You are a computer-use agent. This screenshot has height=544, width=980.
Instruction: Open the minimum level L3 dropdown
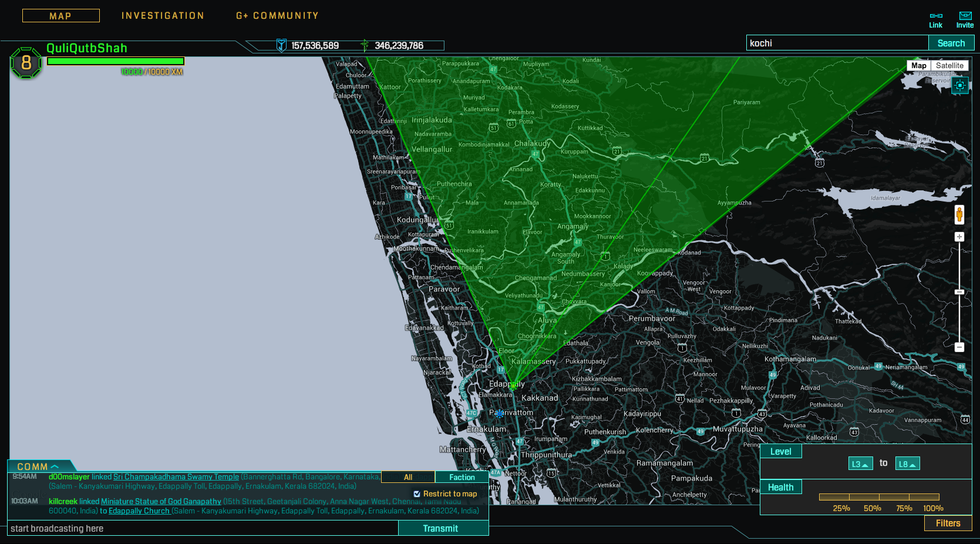coord(860,464)
